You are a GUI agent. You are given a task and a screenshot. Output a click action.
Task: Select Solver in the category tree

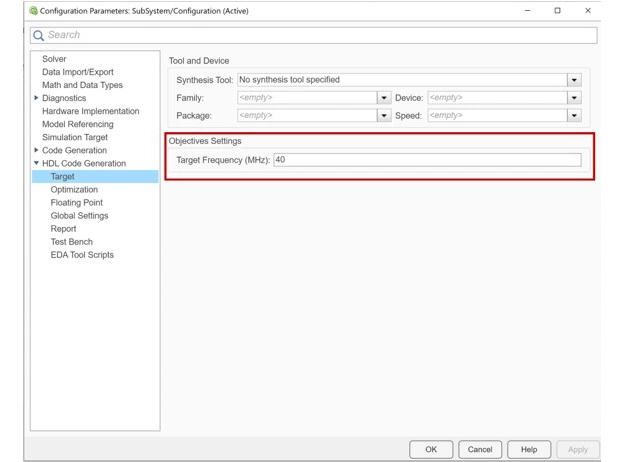(54, 59)
